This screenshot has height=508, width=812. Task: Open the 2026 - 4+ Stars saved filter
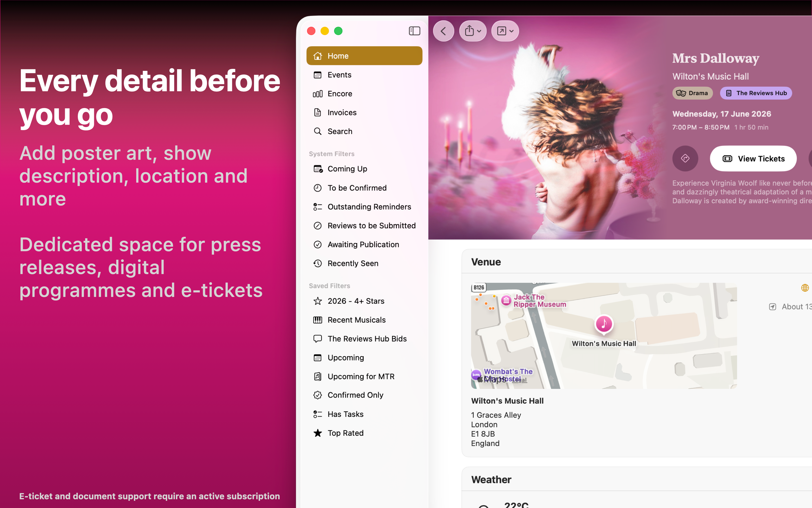pos(364,301)
